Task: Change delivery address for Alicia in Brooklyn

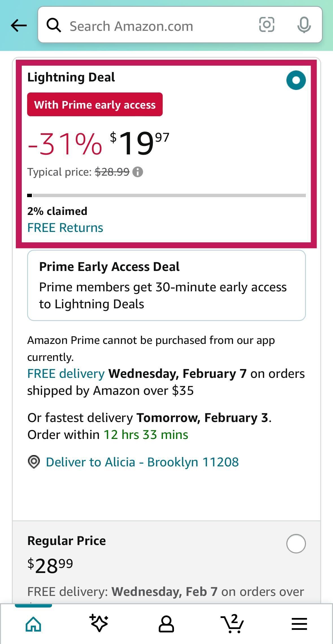Action: point(143,462)
